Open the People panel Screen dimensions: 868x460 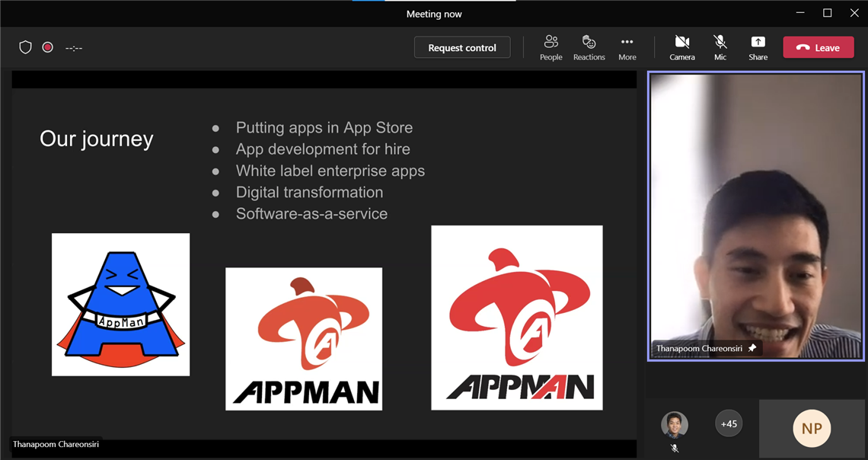550,47
